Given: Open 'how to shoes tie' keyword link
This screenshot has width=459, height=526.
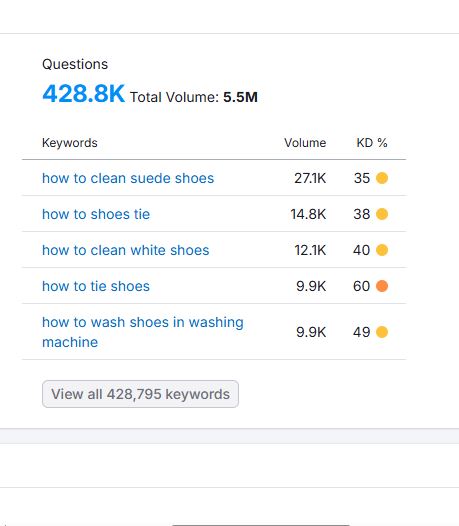Looking at the screenshot, I should pyautogui.click(x=96, y=214).
